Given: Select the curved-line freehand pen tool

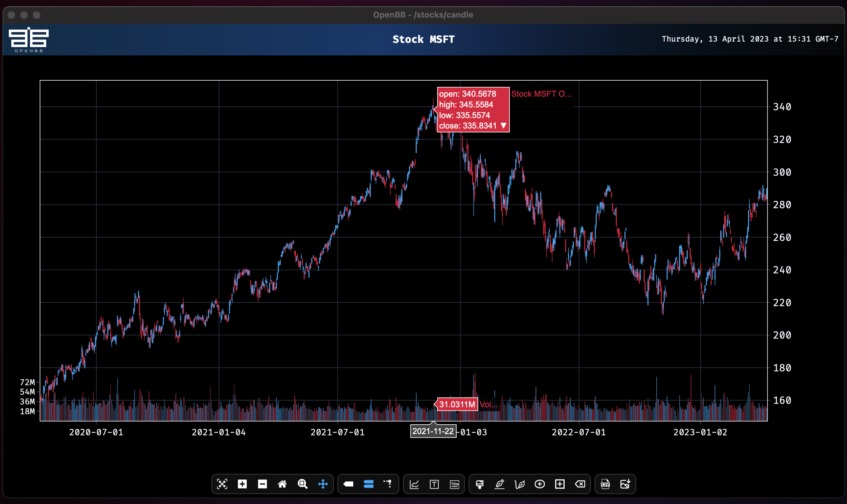Looking at the screenshot, I should [520, 484].
